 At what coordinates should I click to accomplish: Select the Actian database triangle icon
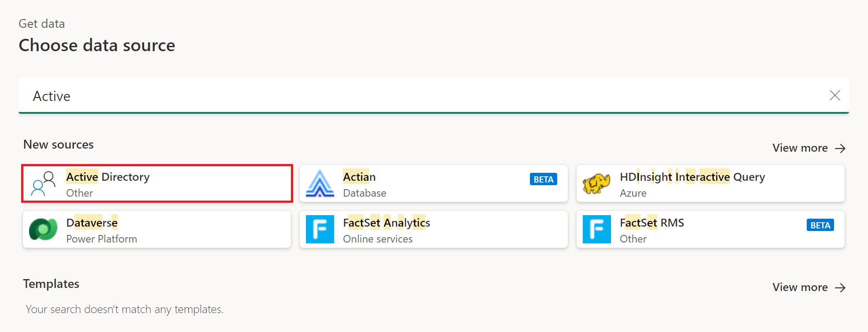pos(320,183)
